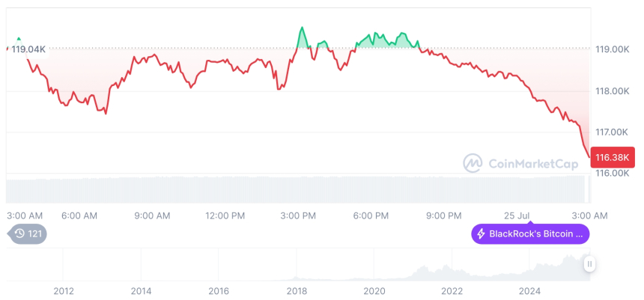Click the green up arrow above 119.04K

[19, 39]
